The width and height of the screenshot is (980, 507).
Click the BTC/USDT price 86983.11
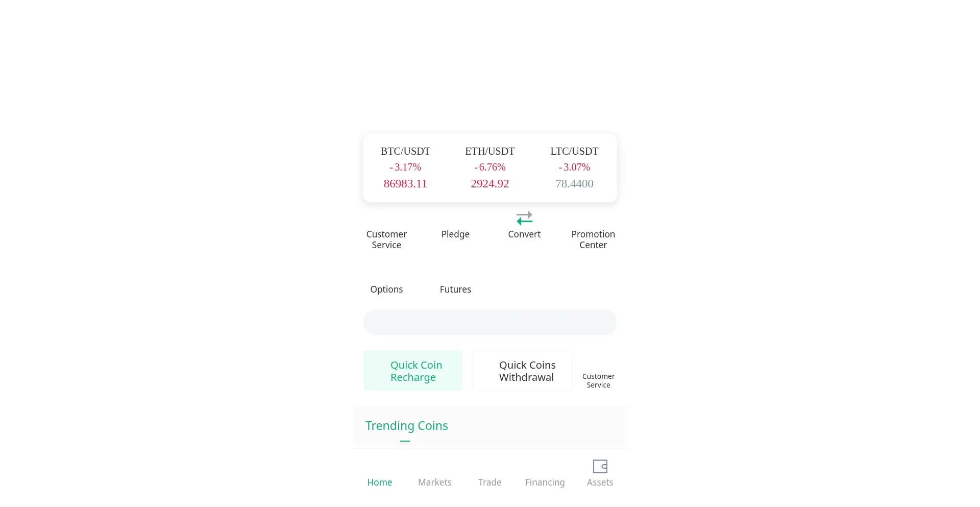pos(405,184)
